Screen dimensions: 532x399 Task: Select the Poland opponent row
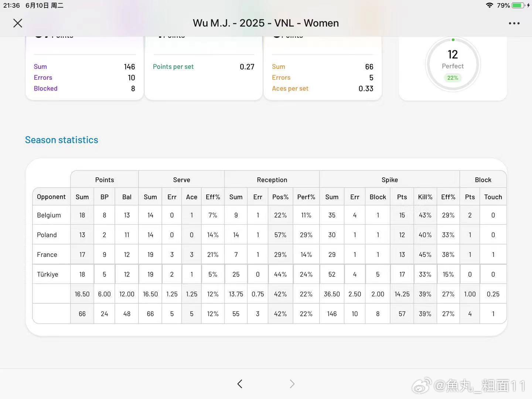pos(269,235)
